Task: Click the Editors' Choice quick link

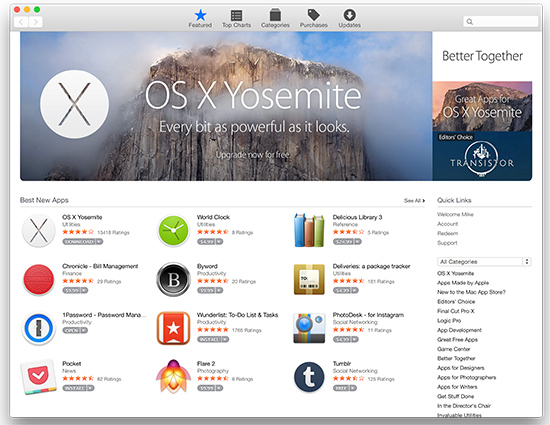Action: pyautogui.click(x=456, y=302)
